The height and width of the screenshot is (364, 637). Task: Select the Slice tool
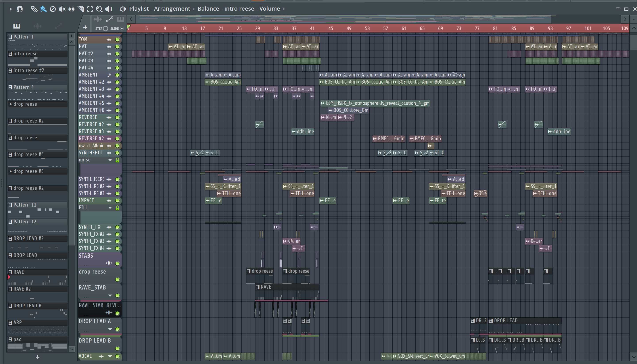tap(81, 9)
